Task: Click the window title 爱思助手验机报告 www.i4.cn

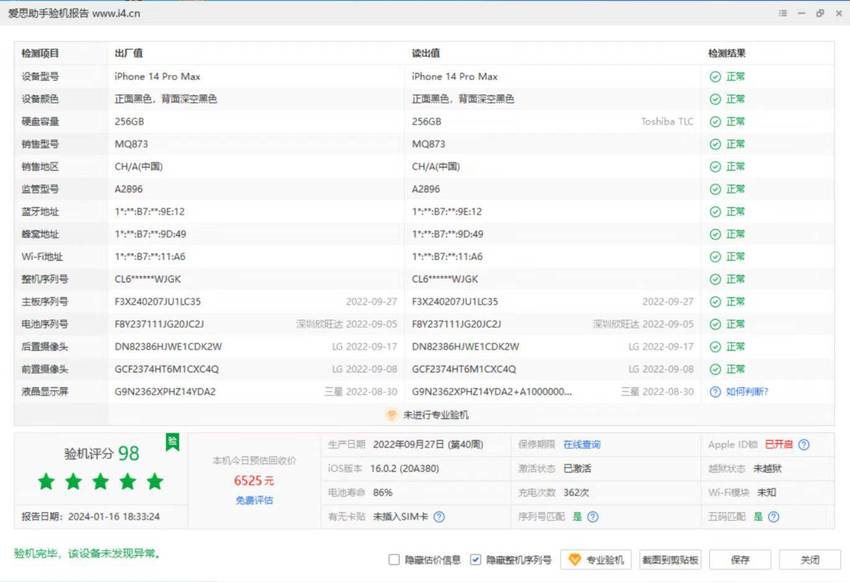Action: coord(74,14)
